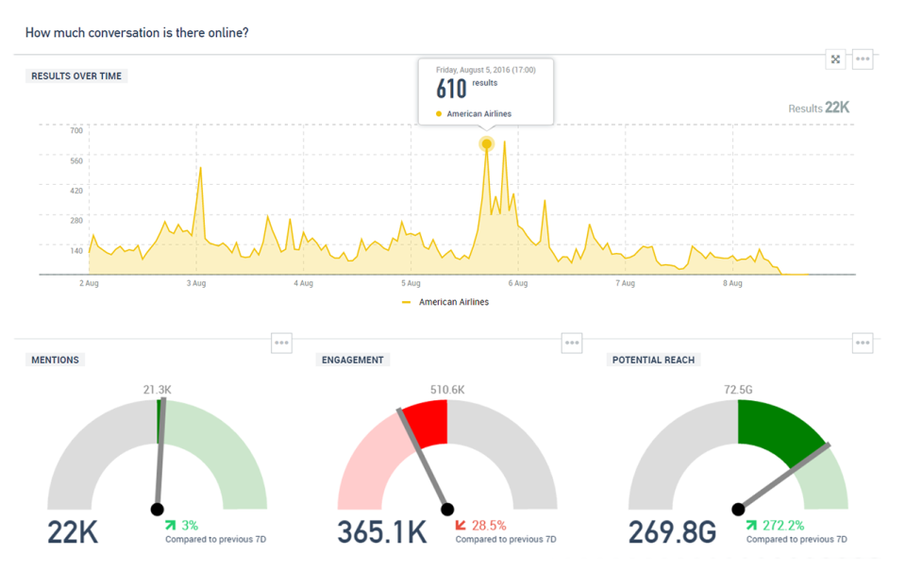Click the yellow legend dot beside American Airlines
The height and width of the screenshot is (588, 906).
click(x=407, y=302)
